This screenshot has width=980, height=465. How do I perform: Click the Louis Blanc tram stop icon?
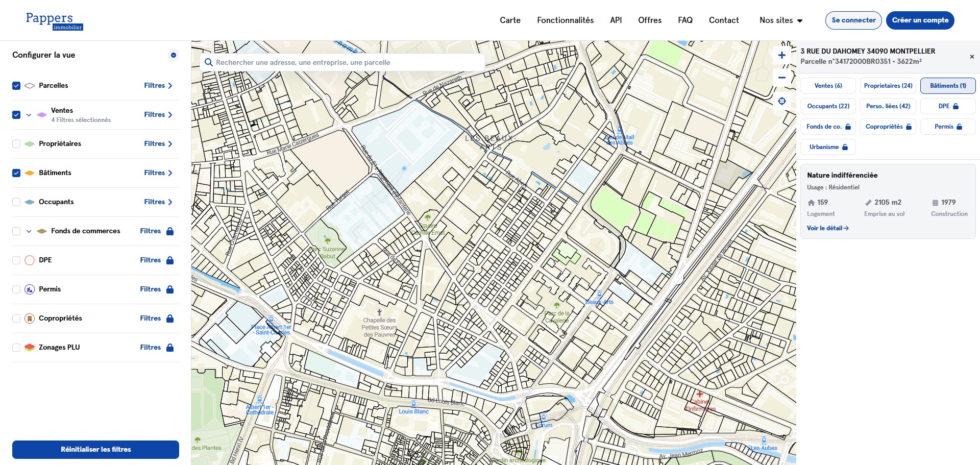(x=413, y=404)
